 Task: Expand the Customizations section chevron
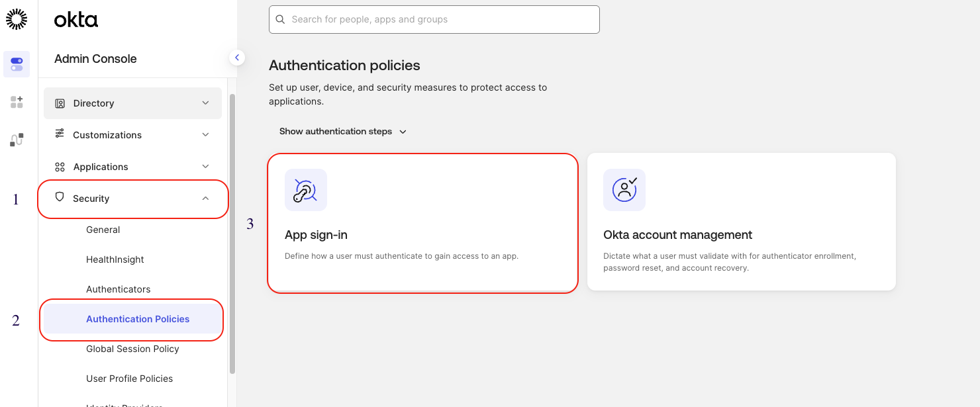point(205,135)
